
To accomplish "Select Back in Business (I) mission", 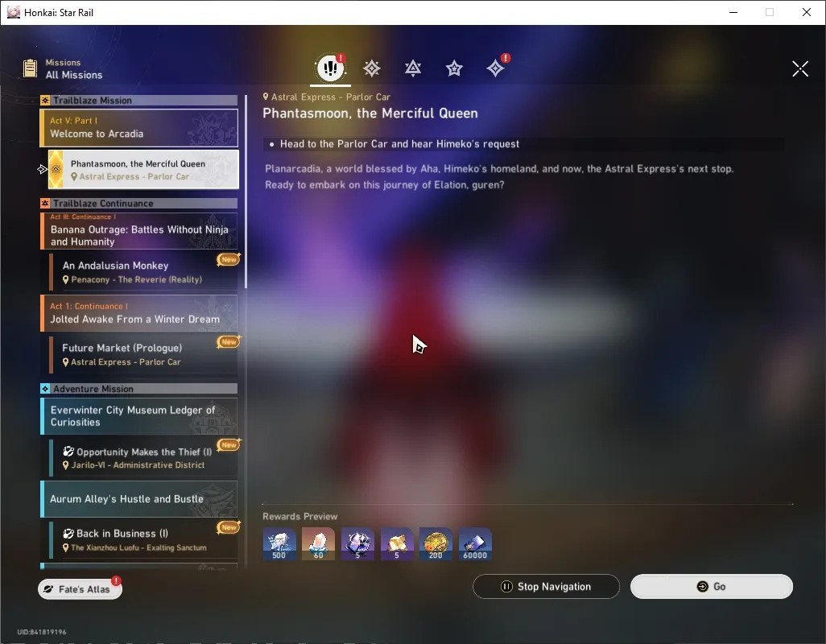I will pyautogui.click(x=143, y=539).
